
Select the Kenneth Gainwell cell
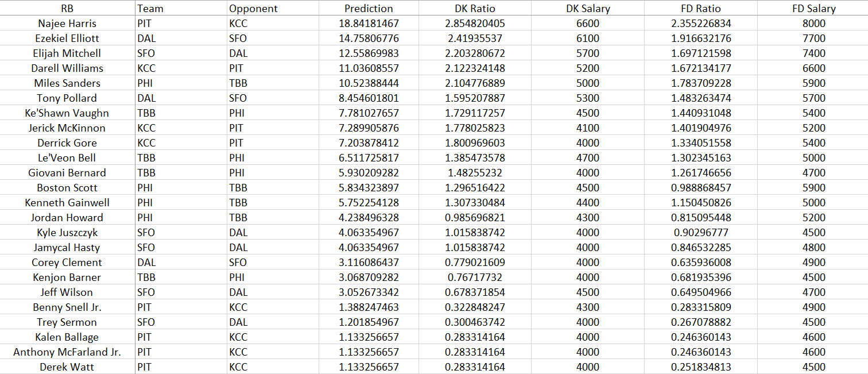[x=67, y=203]
